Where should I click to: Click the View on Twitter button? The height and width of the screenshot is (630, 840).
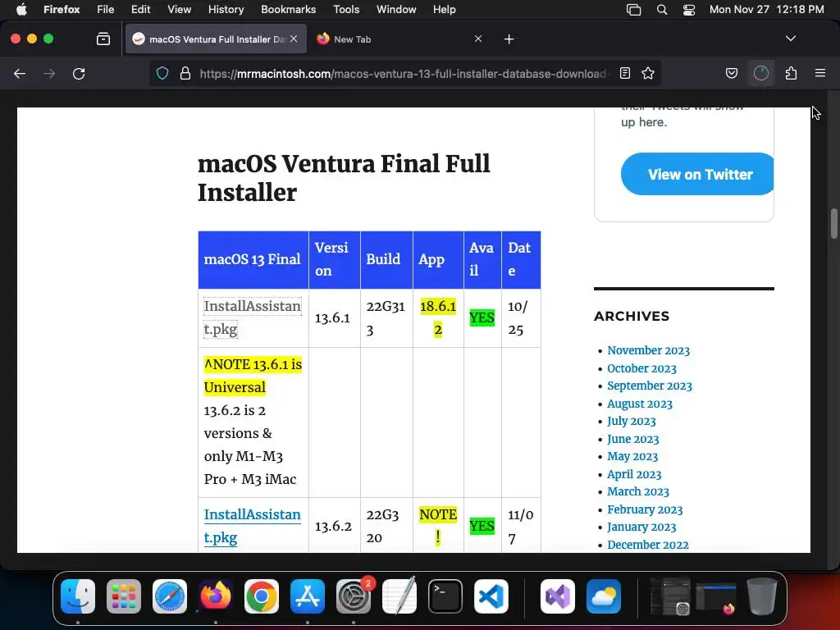coord(697,174)
